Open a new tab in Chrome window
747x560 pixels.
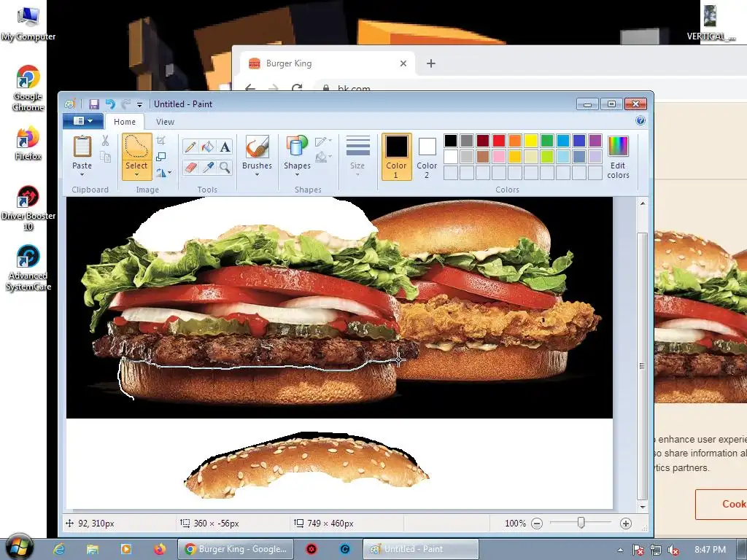(x=430, y=63)
